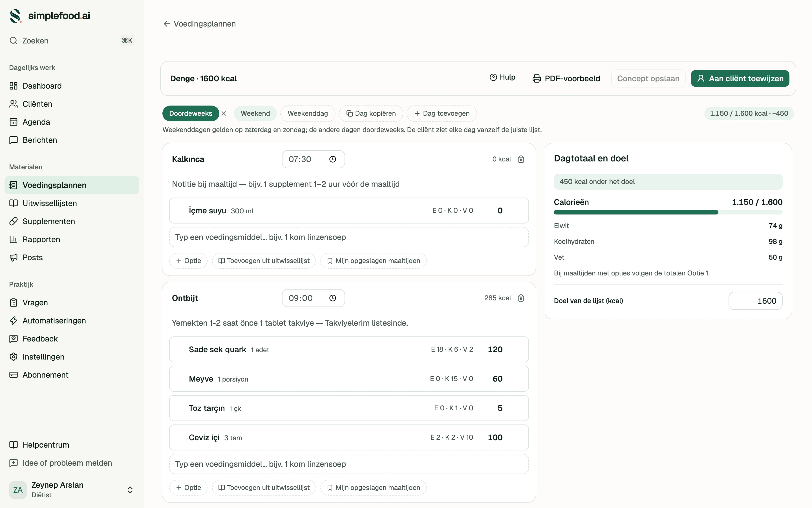Open the Ontbijt 09:00 time picker clock
This screenshot has width=812, height=508.
332,298
